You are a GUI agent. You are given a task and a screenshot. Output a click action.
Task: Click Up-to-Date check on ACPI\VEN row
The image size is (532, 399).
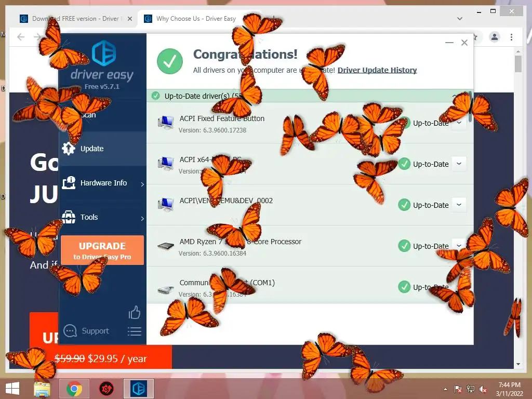tap(404, 205)
